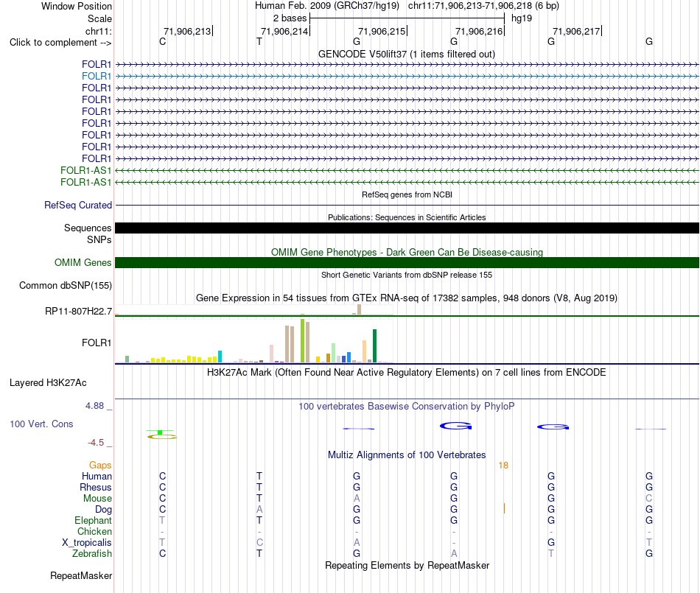The height and width of the screenshot is (593, 700).
Task: Click position label 71,906,217 on ruler
Action: click(576, 31)
